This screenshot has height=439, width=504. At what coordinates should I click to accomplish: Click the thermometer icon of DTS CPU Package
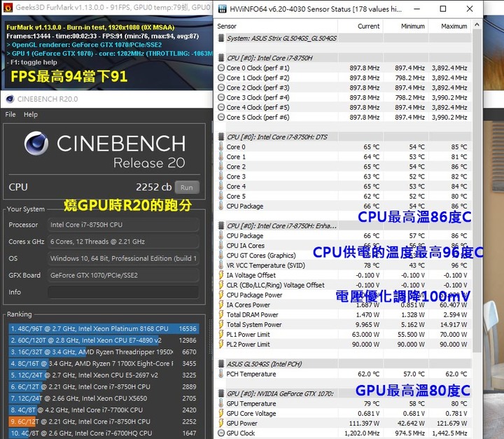tap(220, 206)
